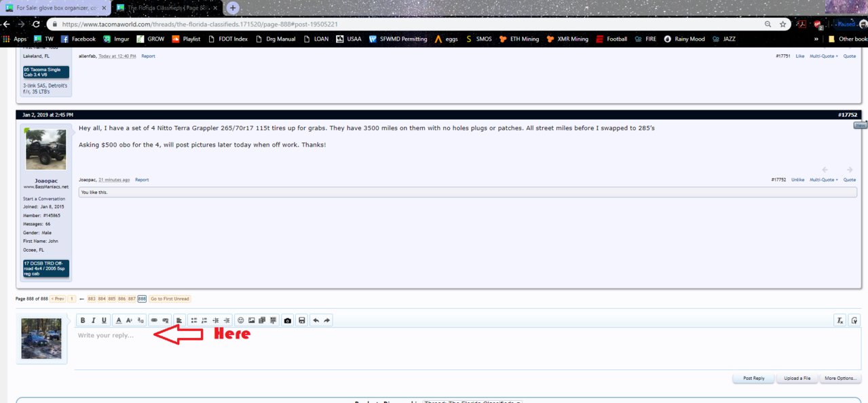Open the smilies picker
This screenshot has height=403, width=868.
click(241, 320)
